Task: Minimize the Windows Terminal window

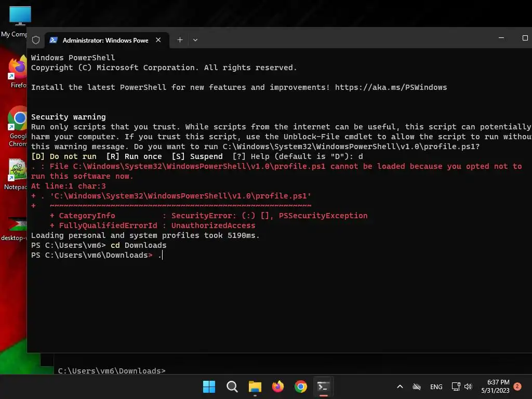Action: 501,37
